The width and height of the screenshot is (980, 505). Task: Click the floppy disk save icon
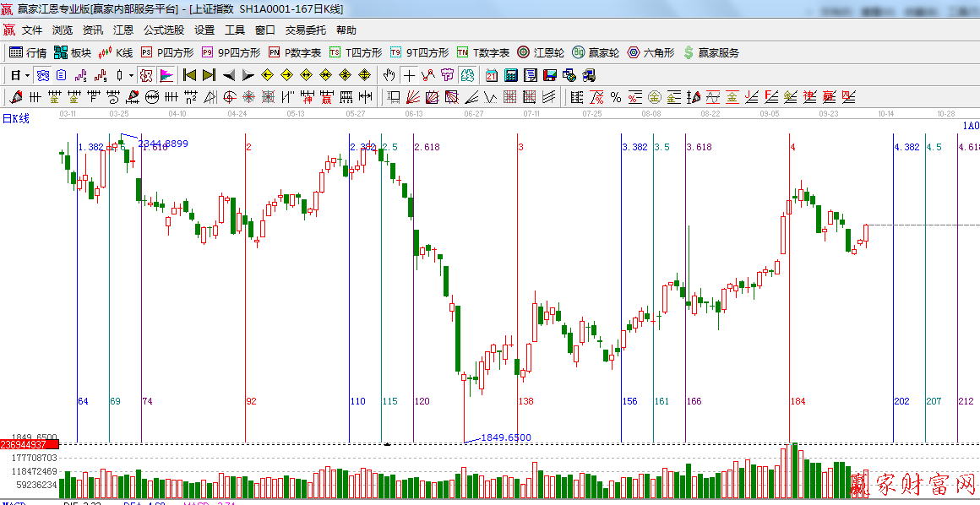click(550, 75)
